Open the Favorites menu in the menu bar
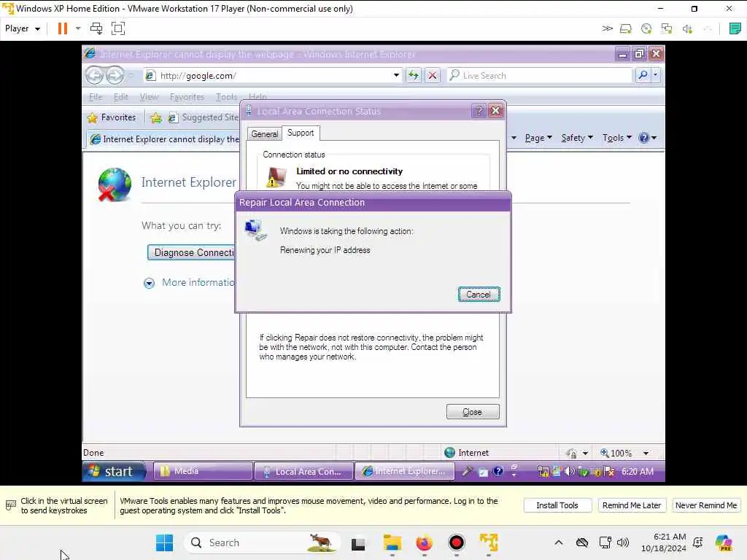Screen dimensions: 747x560 (187, 97)
